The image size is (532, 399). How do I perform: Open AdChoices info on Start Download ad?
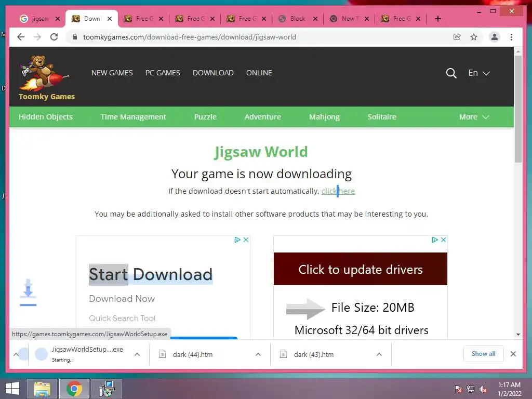[x=237, y=240]
